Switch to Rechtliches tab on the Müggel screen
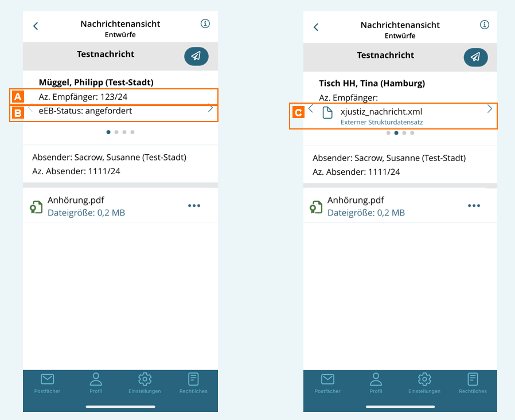Screen dimensions: 515x420 (x=193, y=379)
